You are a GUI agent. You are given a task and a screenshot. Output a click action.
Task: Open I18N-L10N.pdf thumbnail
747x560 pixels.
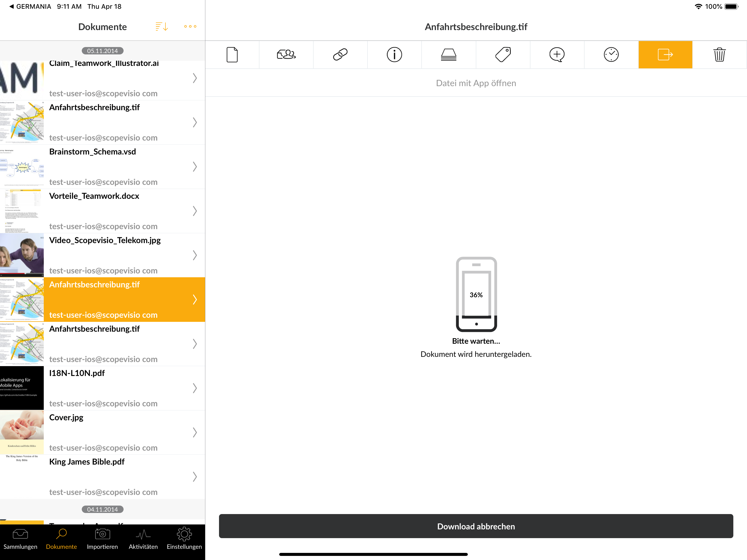(22, 388)
